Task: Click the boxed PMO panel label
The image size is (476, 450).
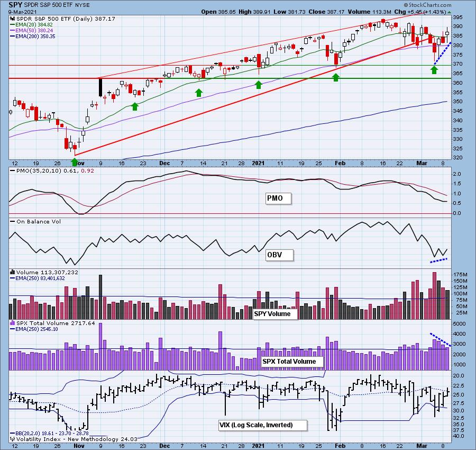Action: click(278, 199)
